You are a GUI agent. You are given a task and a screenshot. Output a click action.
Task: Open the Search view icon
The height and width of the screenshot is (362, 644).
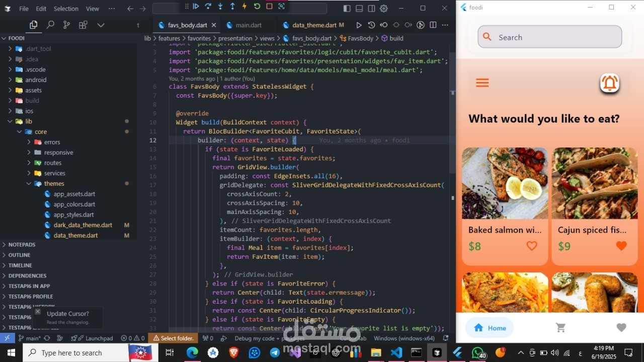50,25
